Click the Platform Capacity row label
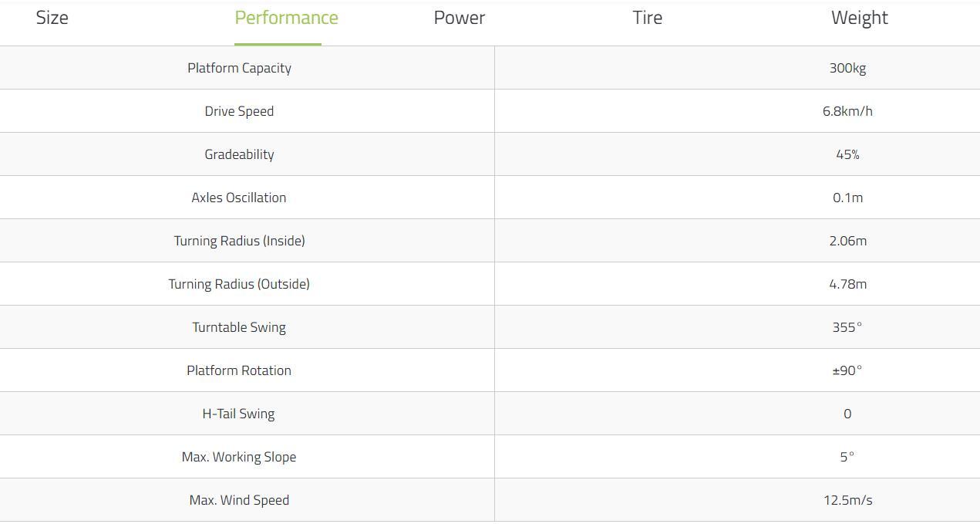 click(239, 68)
